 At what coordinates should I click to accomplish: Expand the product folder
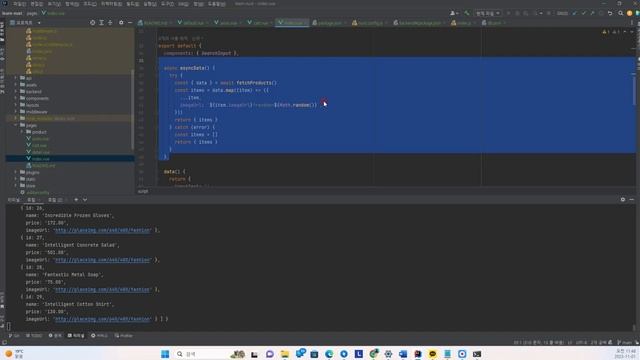(22, 132)
